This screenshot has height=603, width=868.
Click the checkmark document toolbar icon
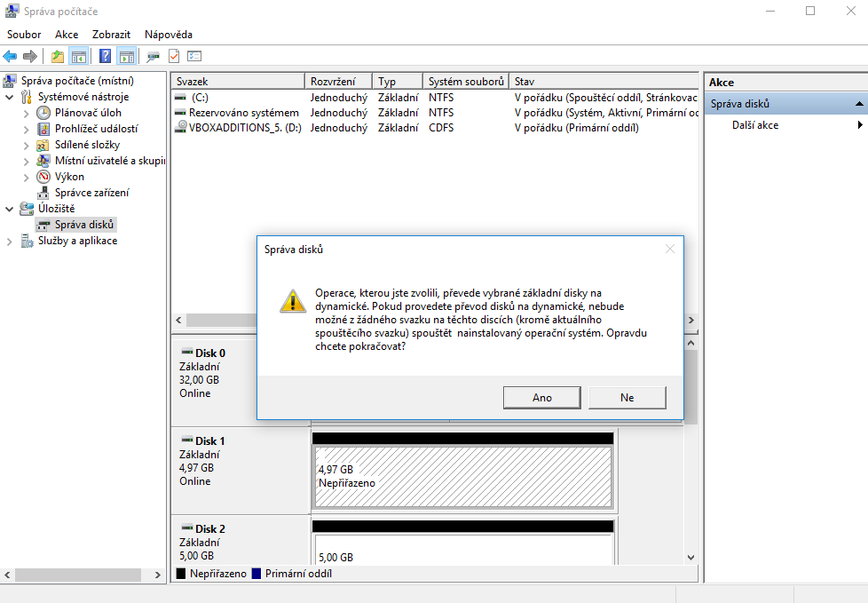(x=174, y=56)
